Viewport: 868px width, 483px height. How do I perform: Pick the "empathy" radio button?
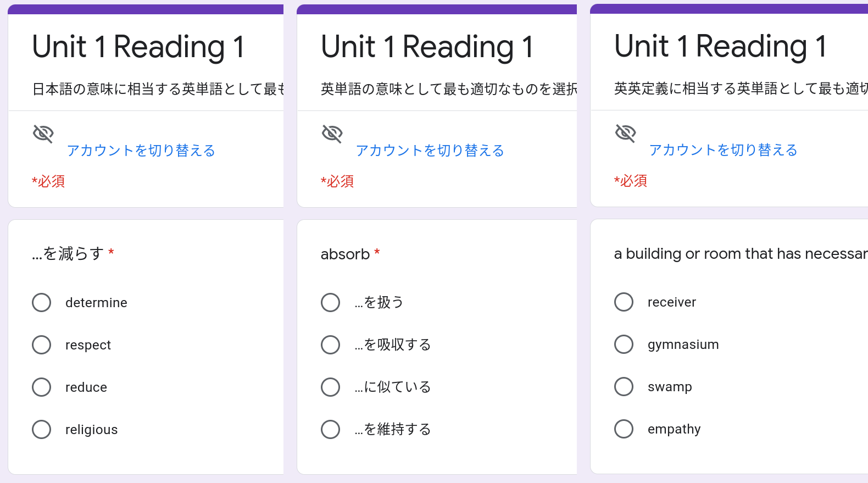click(624, 429)
